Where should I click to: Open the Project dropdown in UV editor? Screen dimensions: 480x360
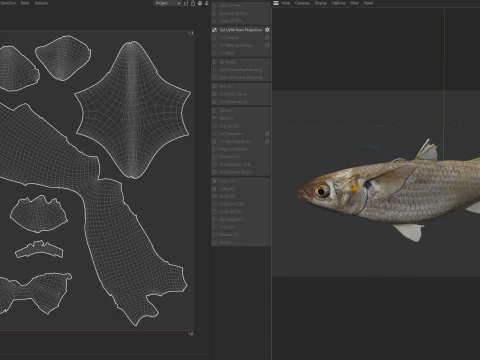point(168,3)
